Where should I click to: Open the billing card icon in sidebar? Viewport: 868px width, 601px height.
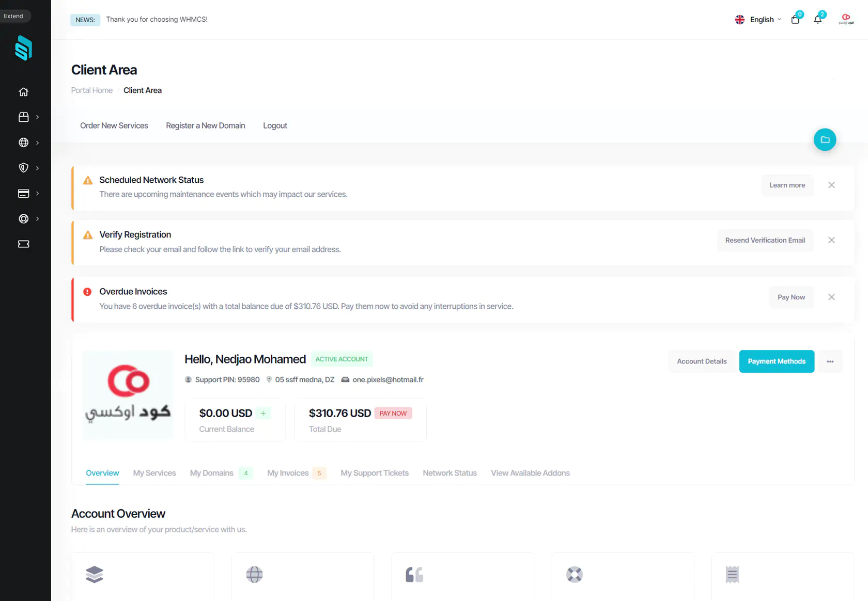pos(23,193)
